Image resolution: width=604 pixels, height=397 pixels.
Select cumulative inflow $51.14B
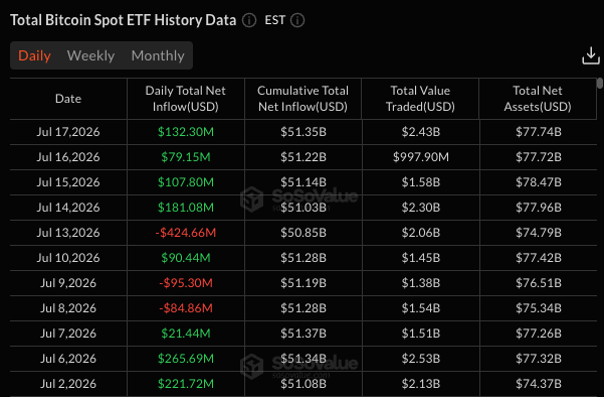pyautogui.click(x=303, y=182)
